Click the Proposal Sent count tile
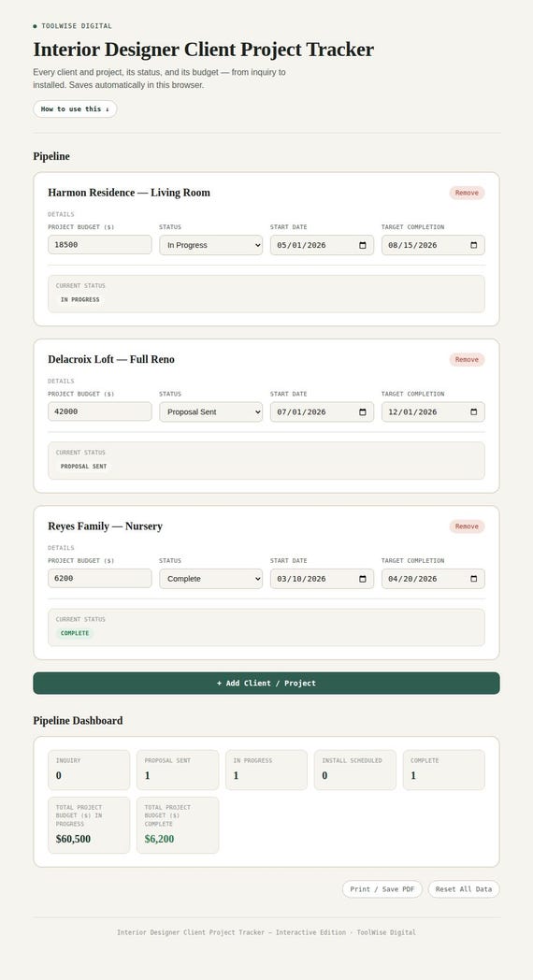Viewport: 533px width, 980px height. click(178, 770)
